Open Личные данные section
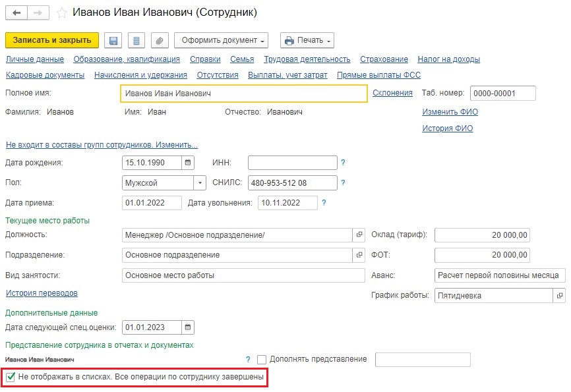 35,59
